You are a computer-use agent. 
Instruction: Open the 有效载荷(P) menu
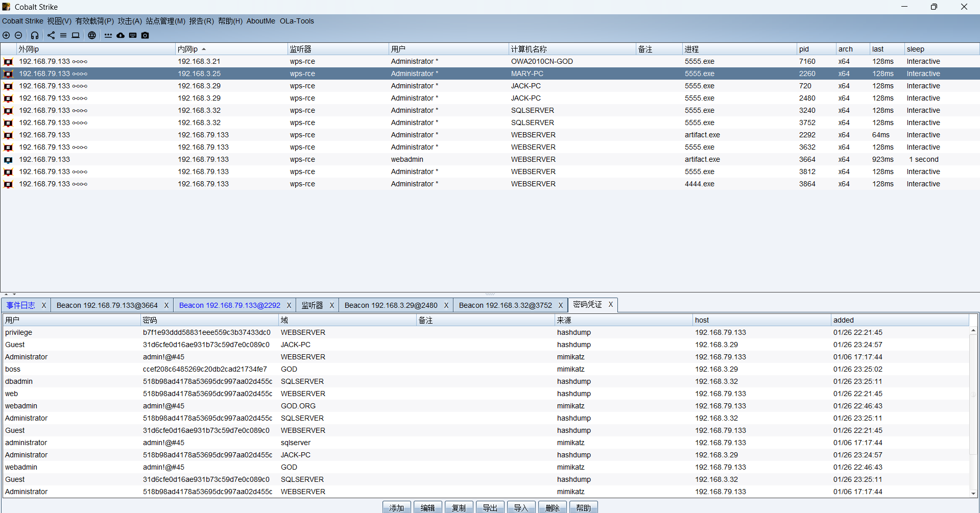pos(94,21)
